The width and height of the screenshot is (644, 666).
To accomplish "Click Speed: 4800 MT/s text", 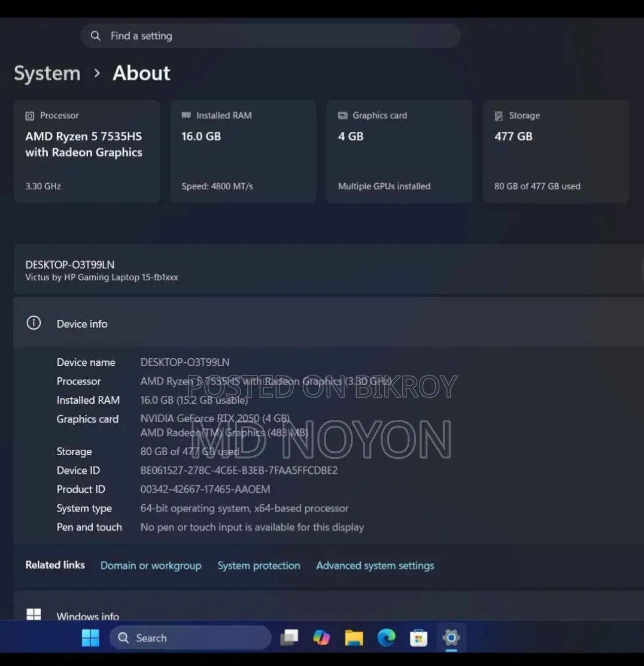I will (217, 186).
